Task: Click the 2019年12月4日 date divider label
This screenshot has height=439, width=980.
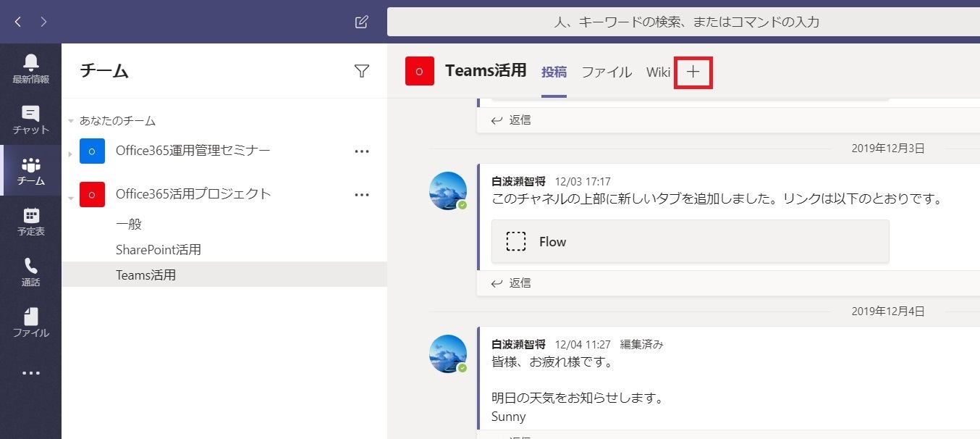Action: point(888,312)
